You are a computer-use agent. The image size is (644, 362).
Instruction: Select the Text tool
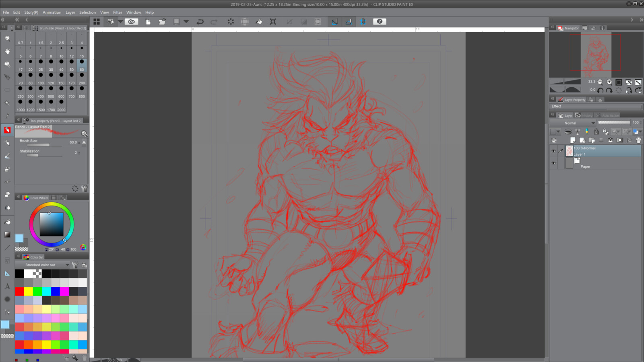(7, 286)
